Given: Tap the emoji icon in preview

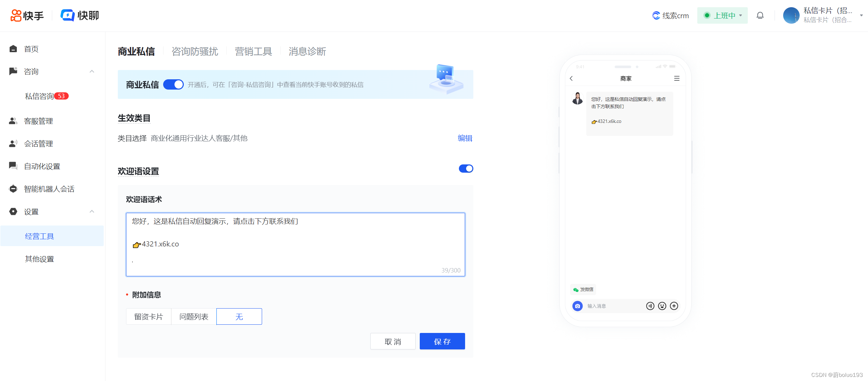Looking at the screenshot, I should coord(662,306).
